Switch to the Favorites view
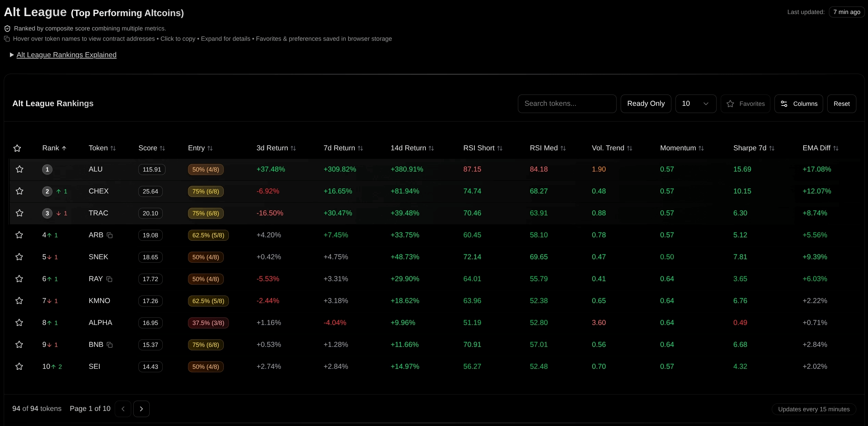 click(x=745, y=103)
